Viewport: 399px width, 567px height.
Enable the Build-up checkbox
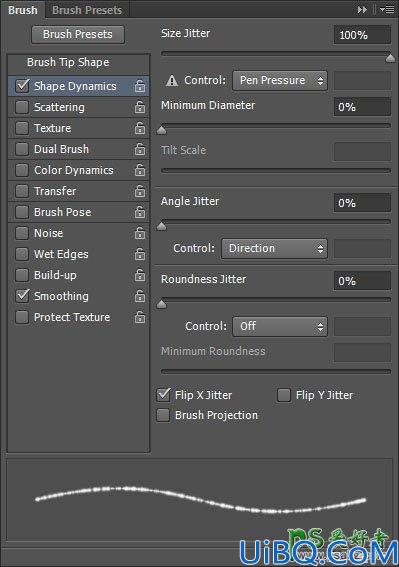point(22,275)
